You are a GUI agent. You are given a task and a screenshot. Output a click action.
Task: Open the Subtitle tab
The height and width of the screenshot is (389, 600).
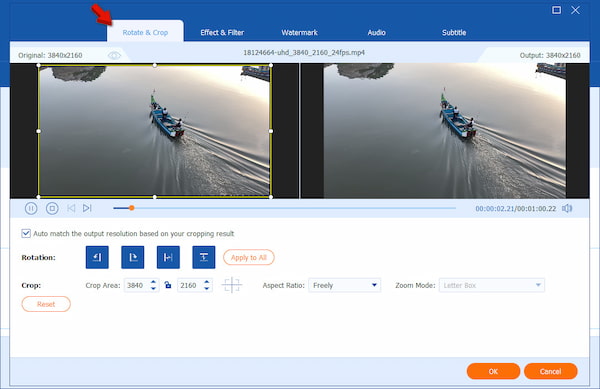click(454, 33)
